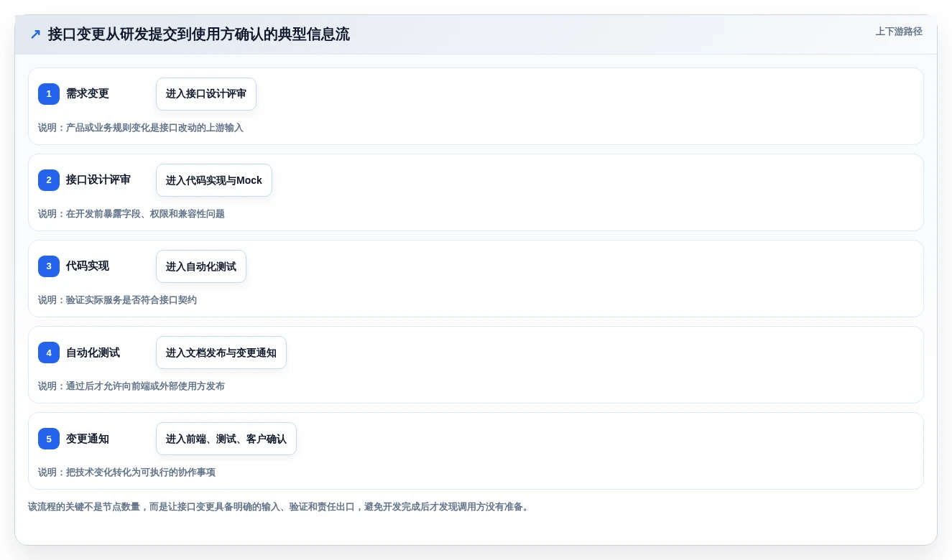952x560 pixels.
Task: Click the step 5 number badge
Action: pos(49,439)
